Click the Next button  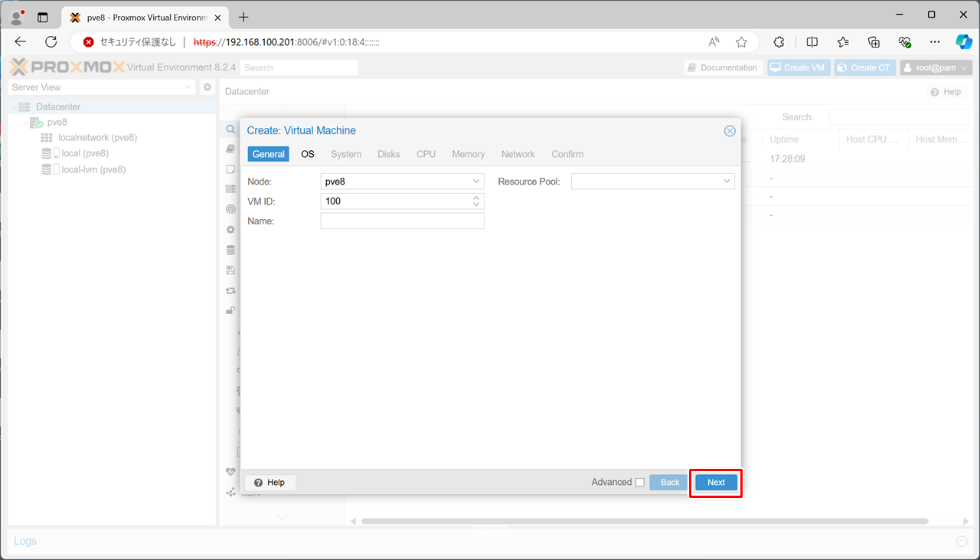pyautogui.click(x=716, y=483)
